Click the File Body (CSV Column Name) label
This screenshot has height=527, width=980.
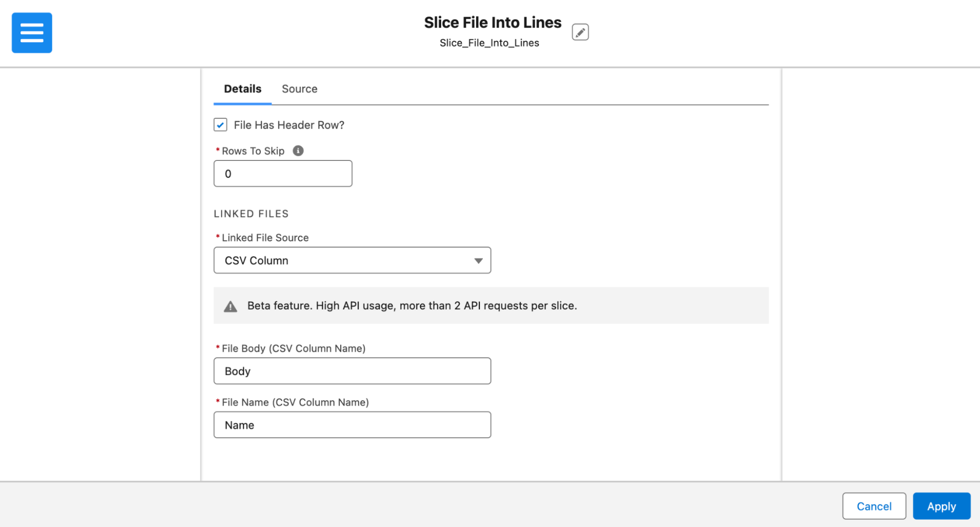(x=293, y=348)
